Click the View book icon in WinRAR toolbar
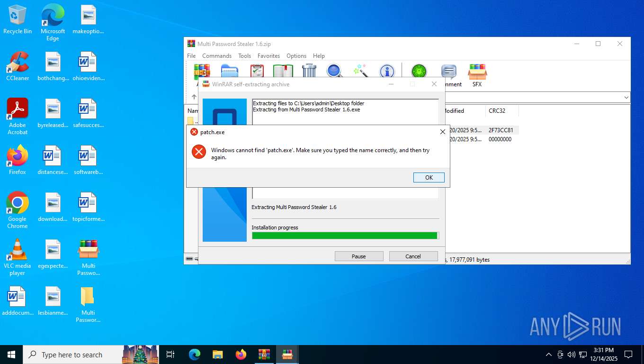644x364 pixels. [283, 71]
